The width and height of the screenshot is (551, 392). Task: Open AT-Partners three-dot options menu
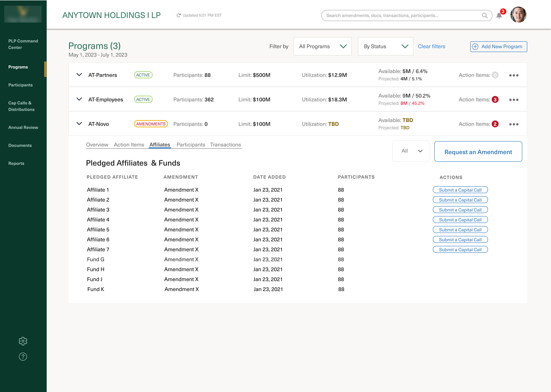click(x=514, y=75)
